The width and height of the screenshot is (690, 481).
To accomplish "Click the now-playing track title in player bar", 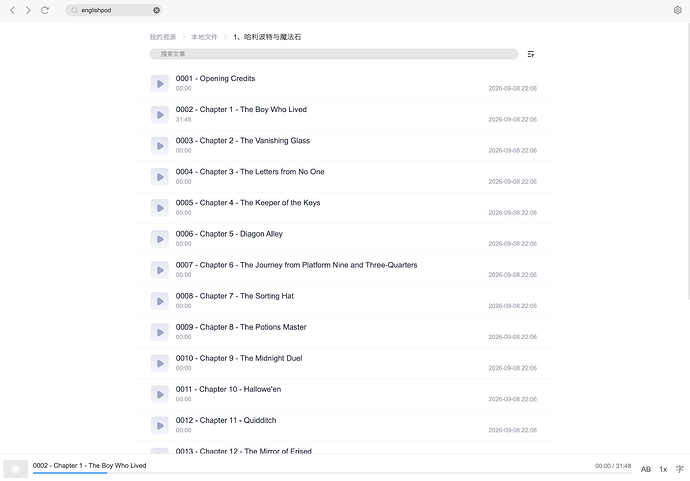I will pyautogui.click(x=89, y=466).
